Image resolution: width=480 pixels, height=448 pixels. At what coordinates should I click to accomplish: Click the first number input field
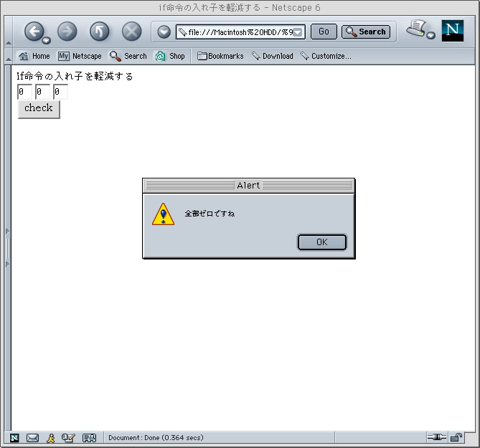[x=24, y=92]
